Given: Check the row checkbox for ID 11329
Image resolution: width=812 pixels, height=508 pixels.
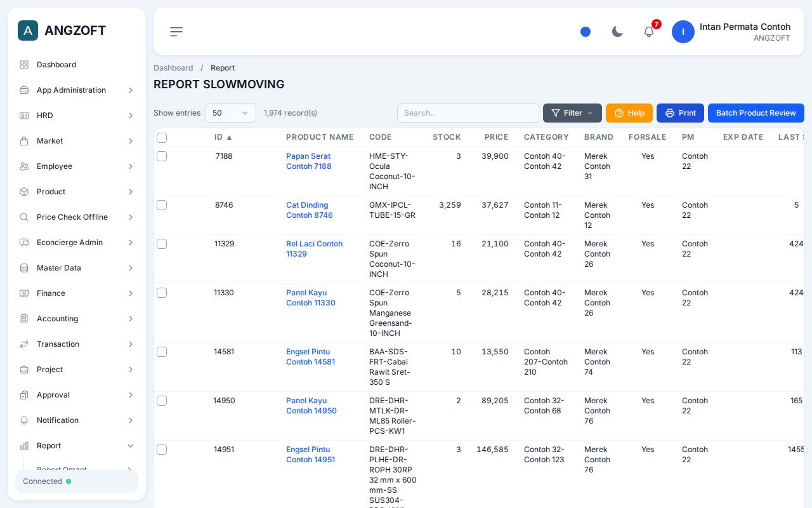Looking at the screenshot, I should (162, 244).
